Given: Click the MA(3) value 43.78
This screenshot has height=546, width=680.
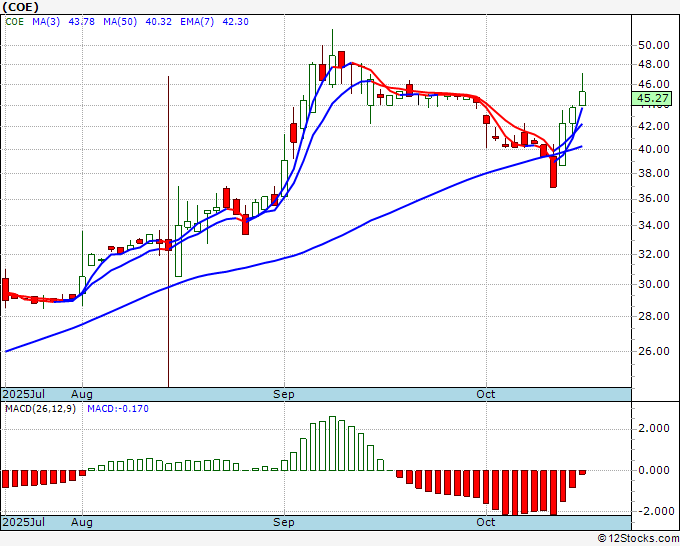Looking at the screenshot, I should pyautogui.click(x=82, y=22).
